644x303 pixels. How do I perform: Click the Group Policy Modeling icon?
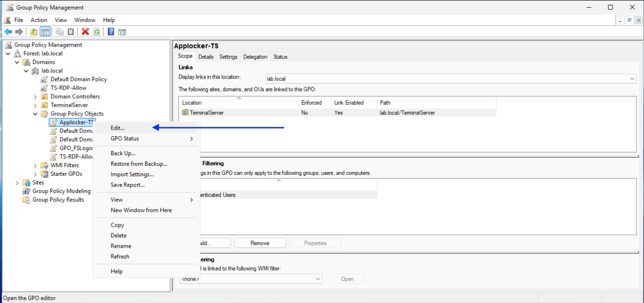click(x=27, y=191)
